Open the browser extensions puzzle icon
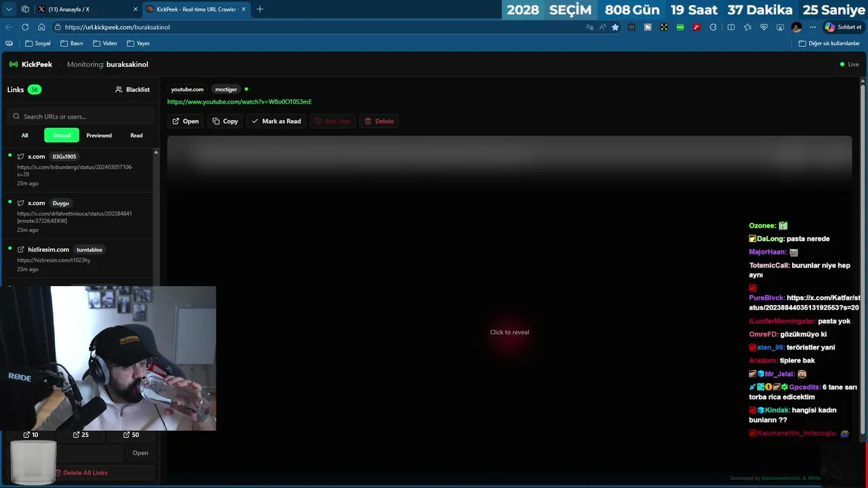Screen dimensions: 868x488 pos(713,27)
